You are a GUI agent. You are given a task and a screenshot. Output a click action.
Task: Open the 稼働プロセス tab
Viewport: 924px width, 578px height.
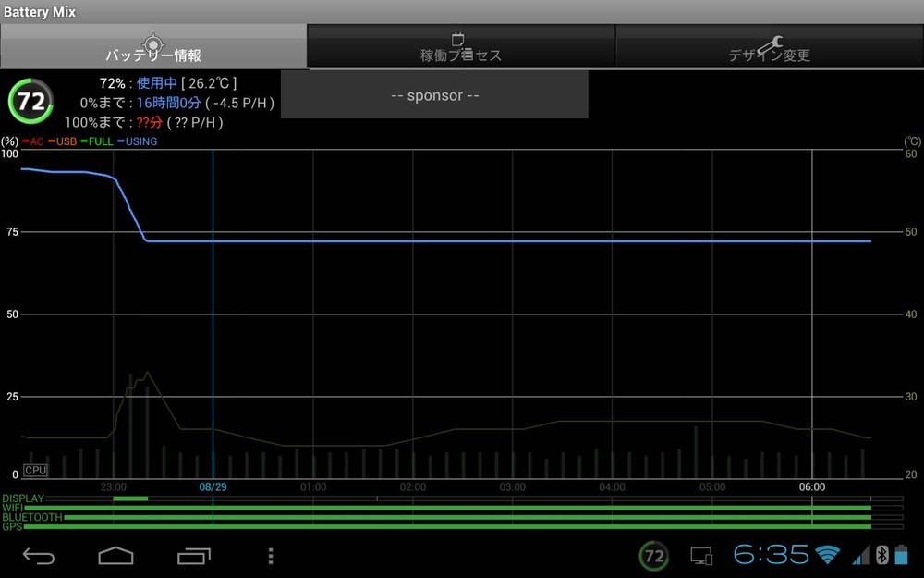click(x=461, y=47)
